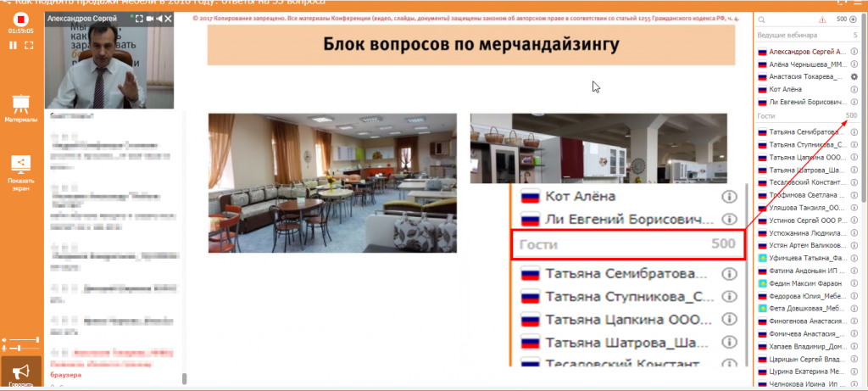This screenshot has width=868, height=391.
Task: Open info for Тесаловский Констант... in the participants list
Action: coord(854,182)
